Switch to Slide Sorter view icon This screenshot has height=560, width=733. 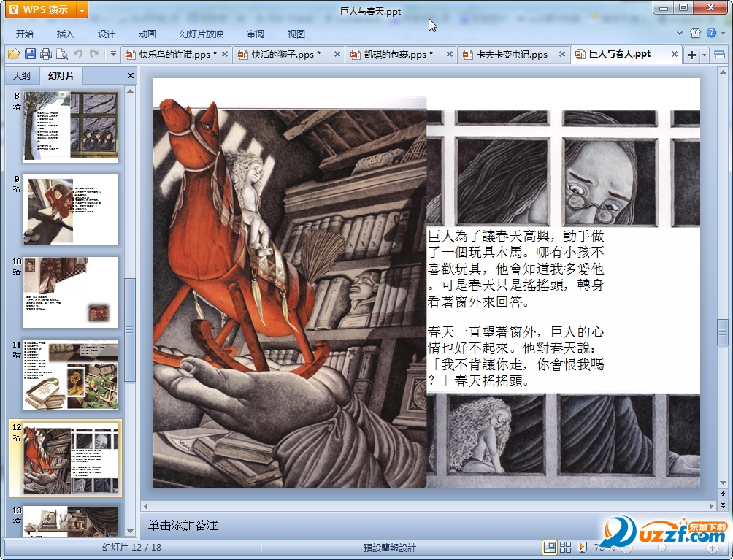click(566, 547)
